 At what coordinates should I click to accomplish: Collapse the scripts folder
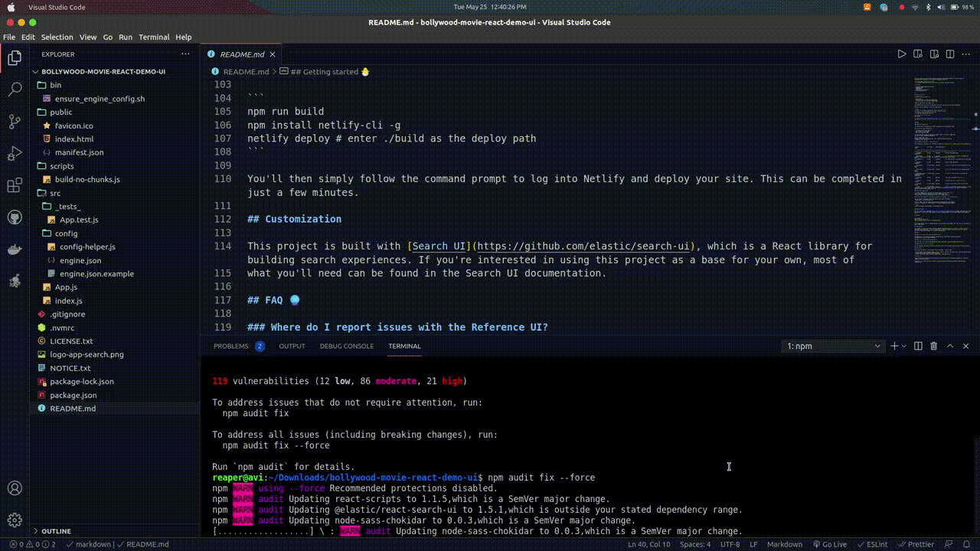point(115,166)
